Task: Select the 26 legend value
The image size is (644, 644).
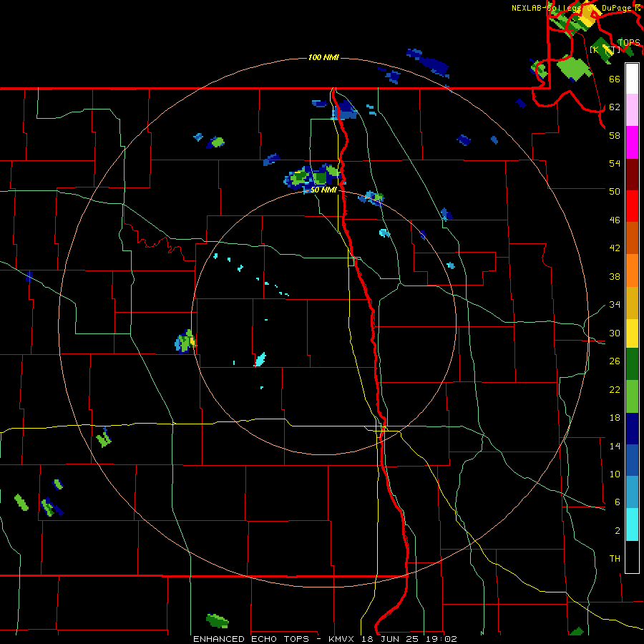Action: [615, 361]
